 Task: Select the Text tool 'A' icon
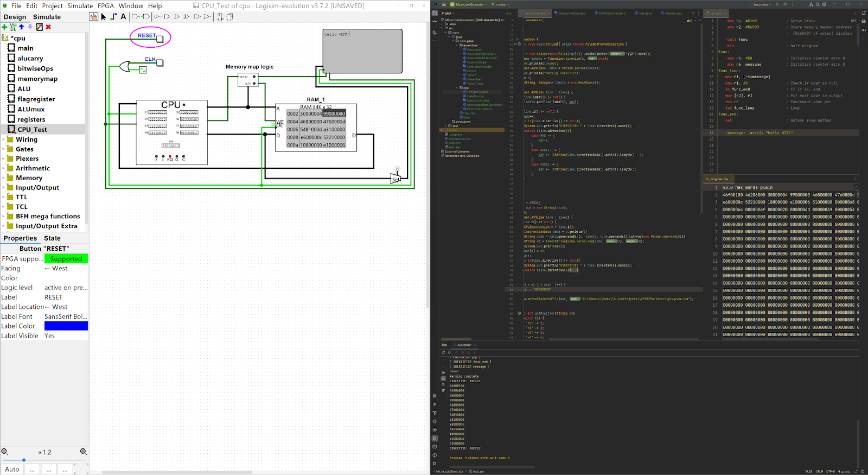pos(123,17)
